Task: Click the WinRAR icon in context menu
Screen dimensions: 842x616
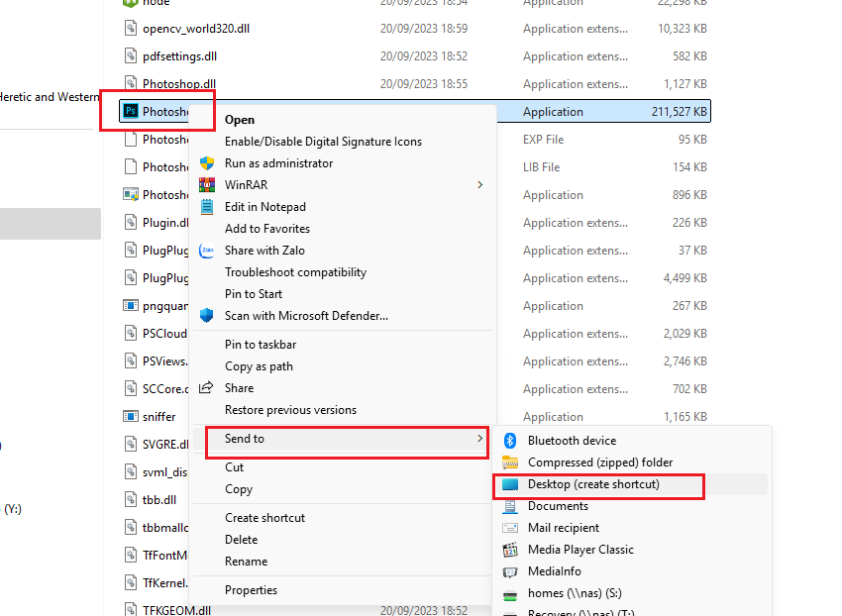Action: [207, 185]
